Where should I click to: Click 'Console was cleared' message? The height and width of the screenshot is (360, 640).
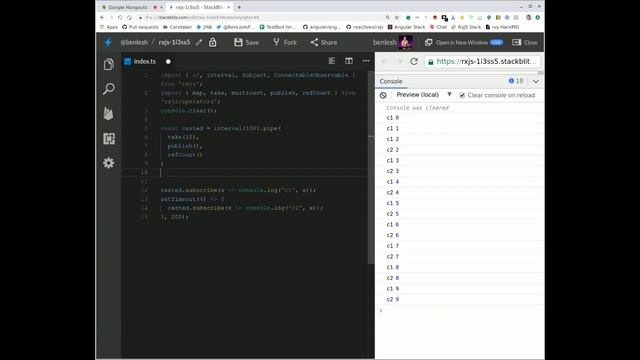pyautogui.click(x=417, y=108)
